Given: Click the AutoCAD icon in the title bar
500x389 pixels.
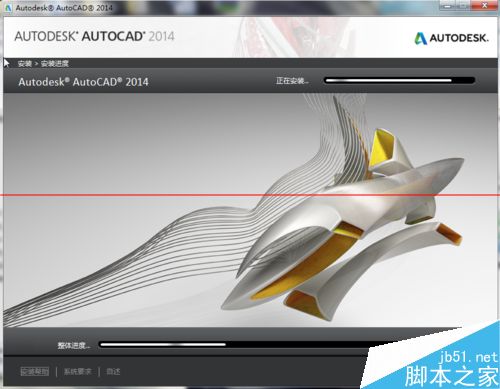Looking at the screenshot, I should (x=8, y=8).
